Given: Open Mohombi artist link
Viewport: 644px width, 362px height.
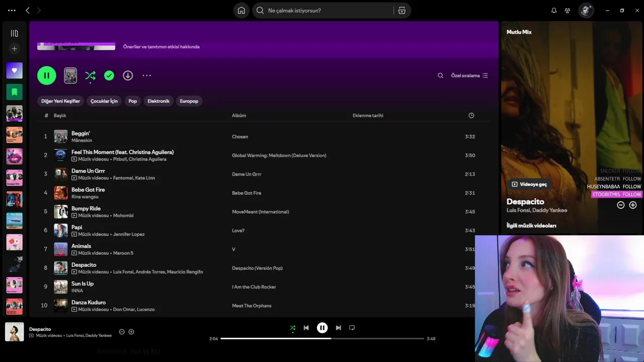Looking at the screenshot, I should pyautogui.click(x=123, y=216).
